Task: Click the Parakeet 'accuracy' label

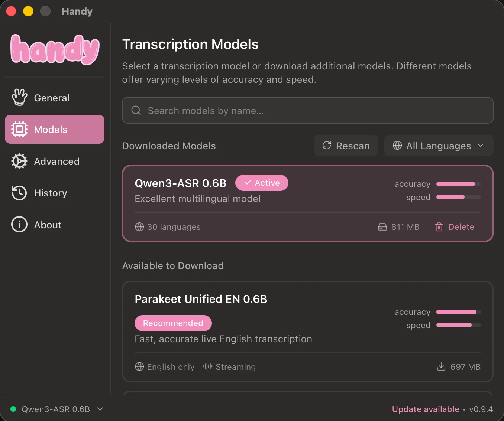Action: (x=413, y=312)
